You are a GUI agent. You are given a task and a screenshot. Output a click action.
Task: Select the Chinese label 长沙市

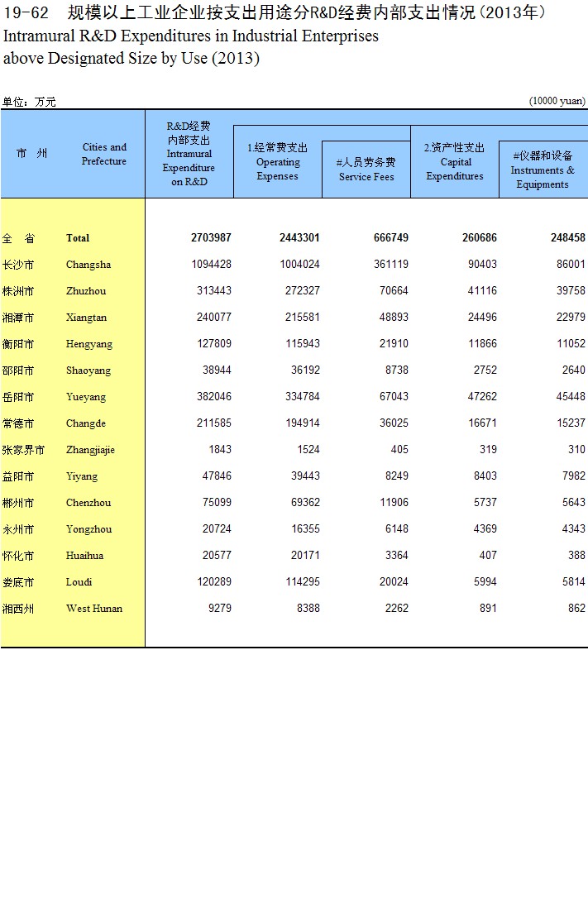click(18, 265)
